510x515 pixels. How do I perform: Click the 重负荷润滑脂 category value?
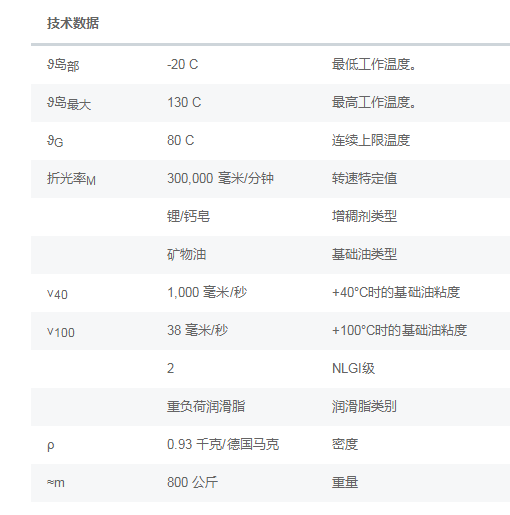pos(206,406)
